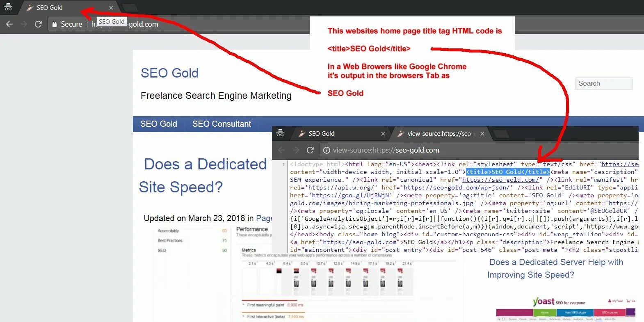644x322 pixels.
Task: Click the favicon on the view-source tab
Action: click(x=401, y=134)
